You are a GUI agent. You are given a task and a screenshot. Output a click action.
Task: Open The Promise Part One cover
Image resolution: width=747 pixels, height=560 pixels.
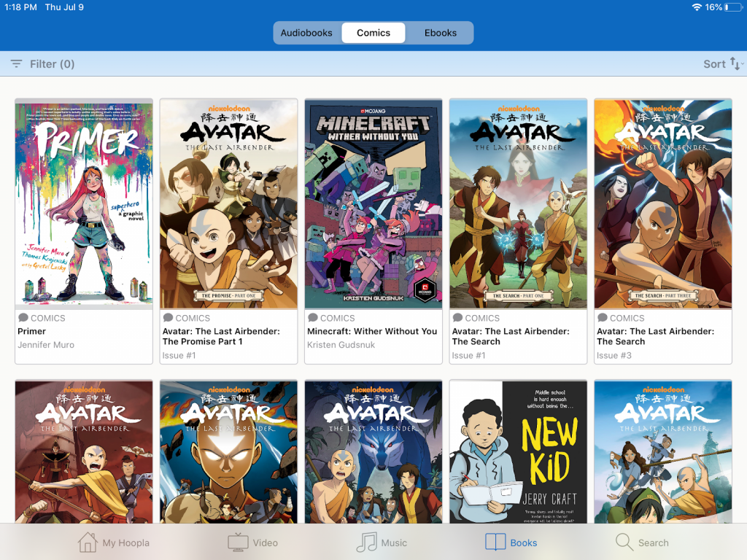point(228,204)
